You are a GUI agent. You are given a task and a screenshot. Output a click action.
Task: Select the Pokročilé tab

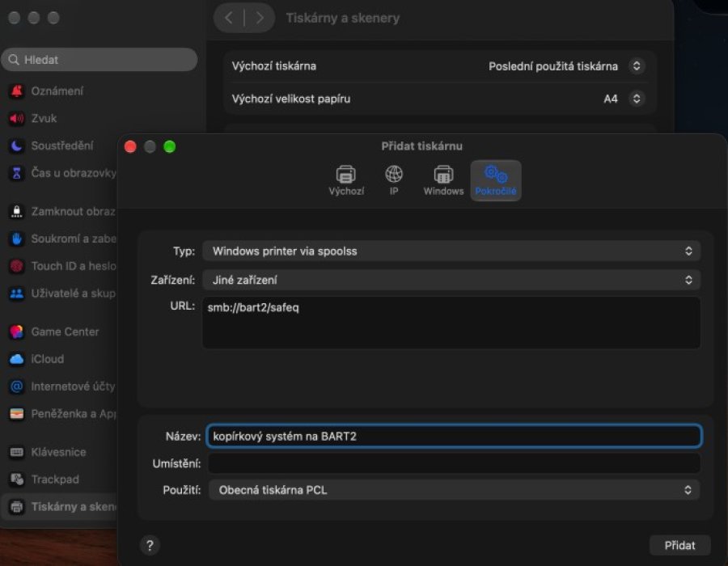(x=496, y=180)
